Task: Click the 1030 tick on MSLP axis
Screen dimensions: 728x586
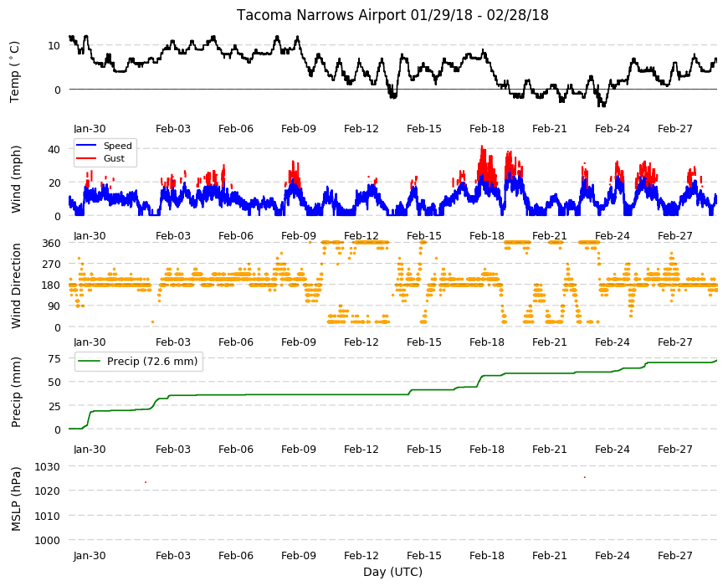Action: (x=48, y=466)
